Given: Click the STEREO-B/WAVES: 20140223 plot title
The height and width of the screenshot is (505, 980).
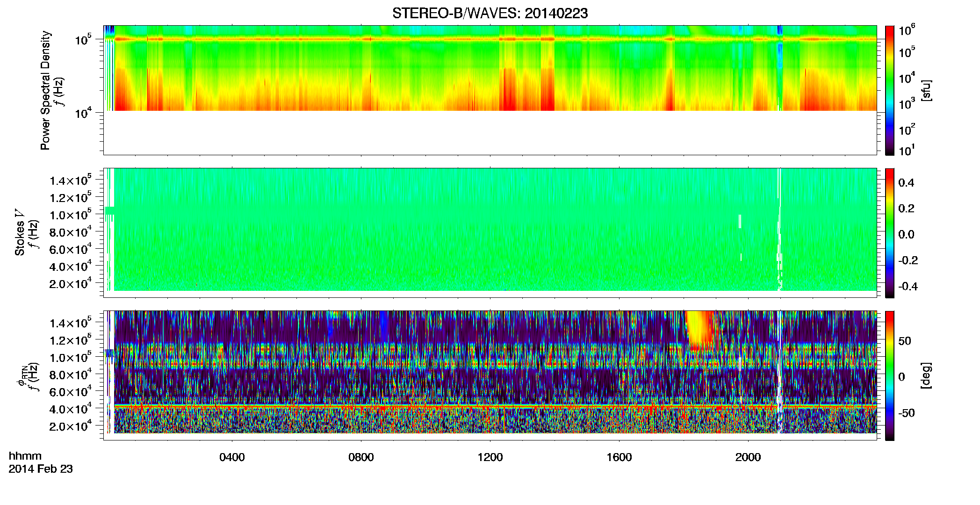Looking at the screenshot, I should (490, 13).
